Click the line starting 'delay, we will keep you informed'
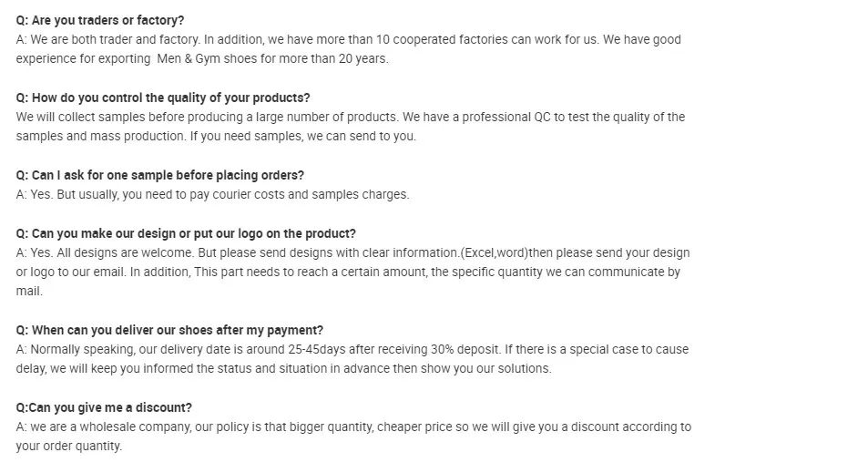This screenshot has height=473, width=868. (x=283, y=369)
